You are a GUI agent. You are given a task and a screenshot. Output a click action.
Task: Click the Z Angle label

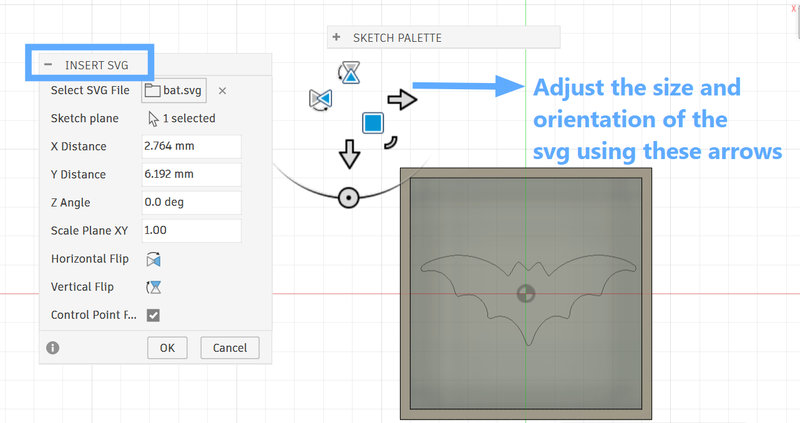[70, 203]
